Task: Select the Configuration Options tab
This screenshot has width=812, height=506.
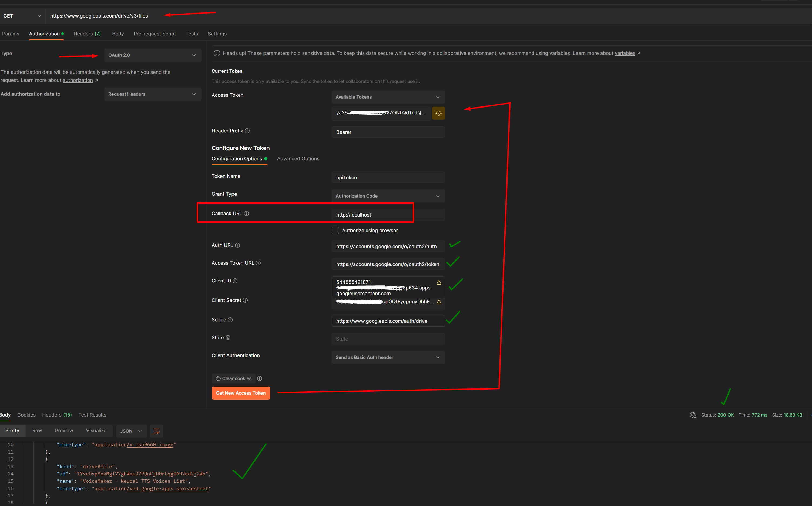Action: pyautogui.click(x=239, y=159)
